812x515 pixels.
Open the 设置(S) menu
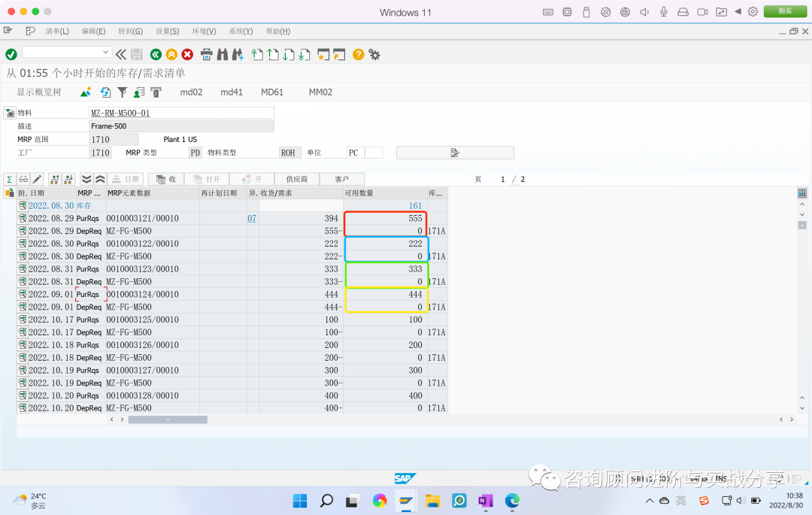pyautogui.click(x=168, y=31)
